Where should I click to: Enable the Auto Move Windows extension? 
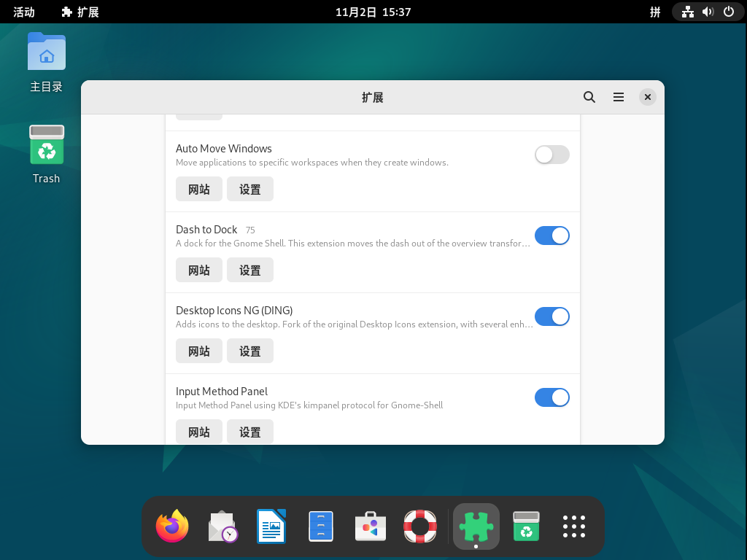551,155
